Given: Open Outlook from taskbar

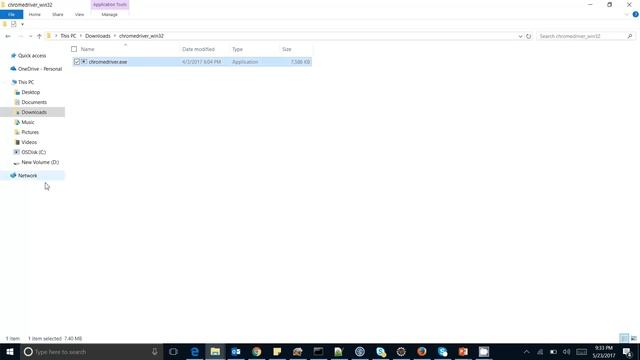Looking at the screenshot, I should coord(236,351).
